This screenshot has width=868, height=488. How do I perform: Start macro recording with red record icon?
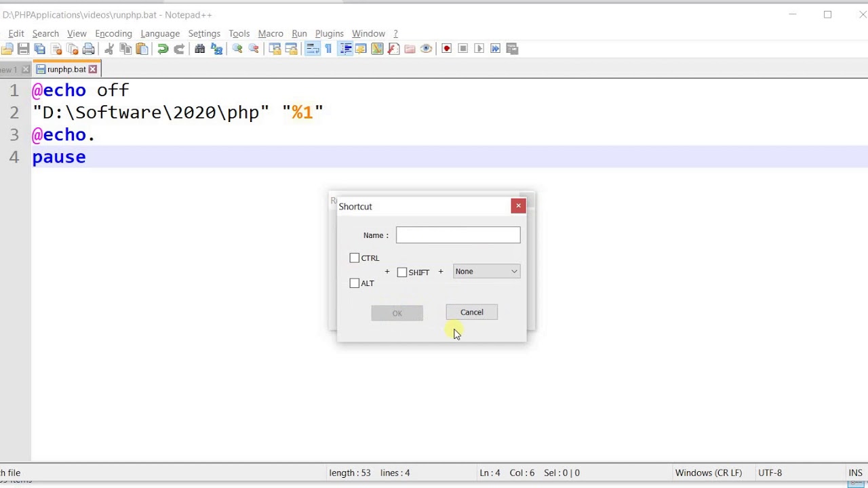[446, 49]
